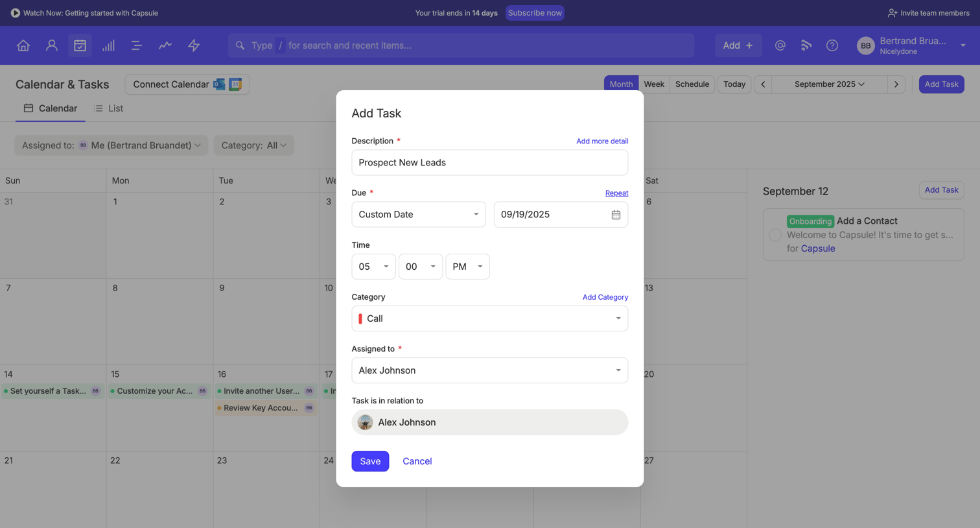Click the BB user avatar
This screenshot has height=528, width=980.
(866, 45)
